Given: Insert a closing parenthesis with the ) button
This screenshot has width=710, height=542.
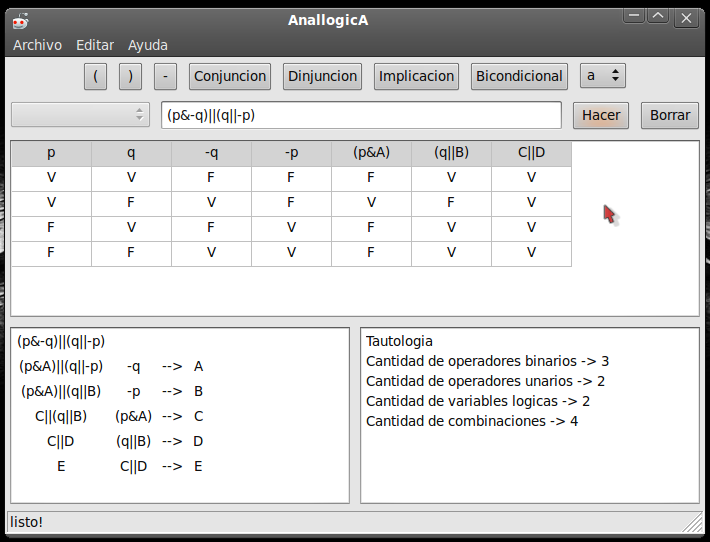Looking at the screenshot, I should tap(130, 77).
